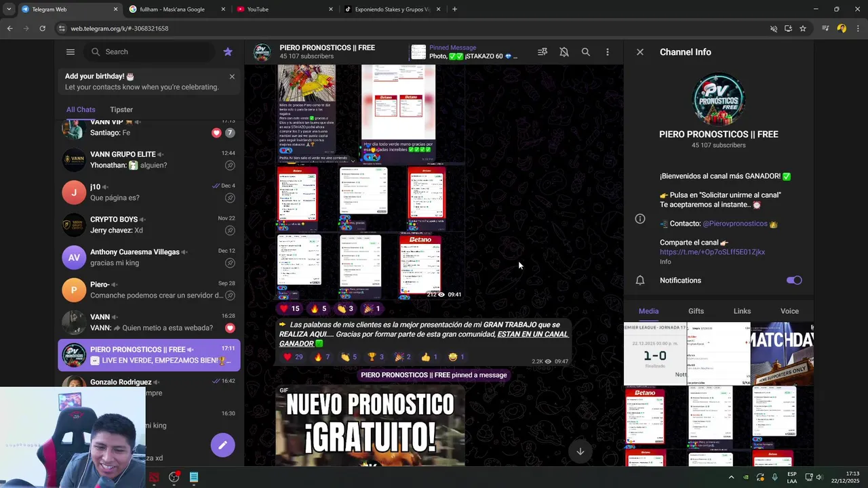Switch to the Gifts tab
Screen dimensions: 868x488
(x=696, y=311)
